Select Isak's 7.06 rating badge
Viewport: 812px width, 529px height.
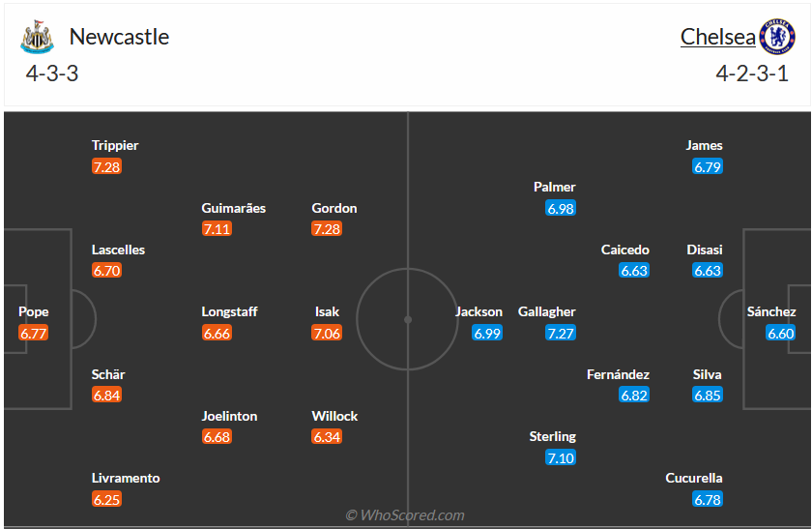tap(327, 333)
